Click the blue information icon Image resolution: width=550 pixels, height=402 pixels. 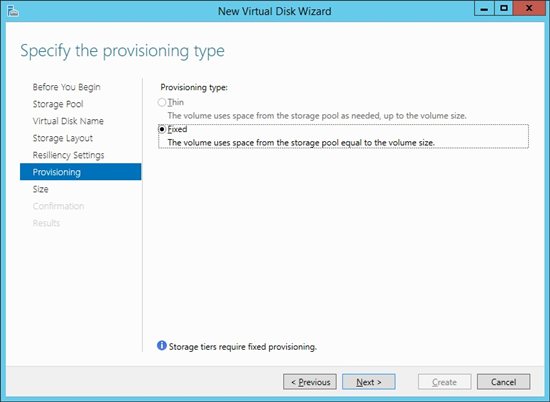click(162, 346)
